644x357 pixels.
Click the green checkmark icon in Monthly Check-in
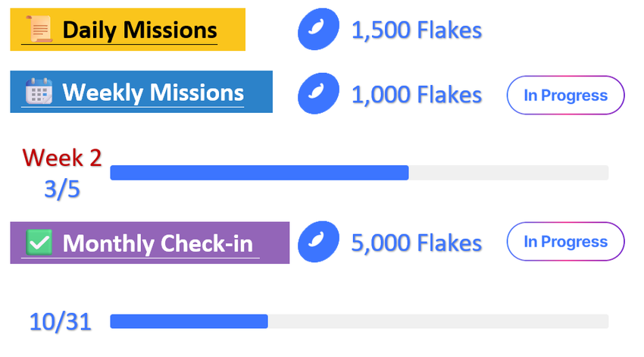coord(39,243)
